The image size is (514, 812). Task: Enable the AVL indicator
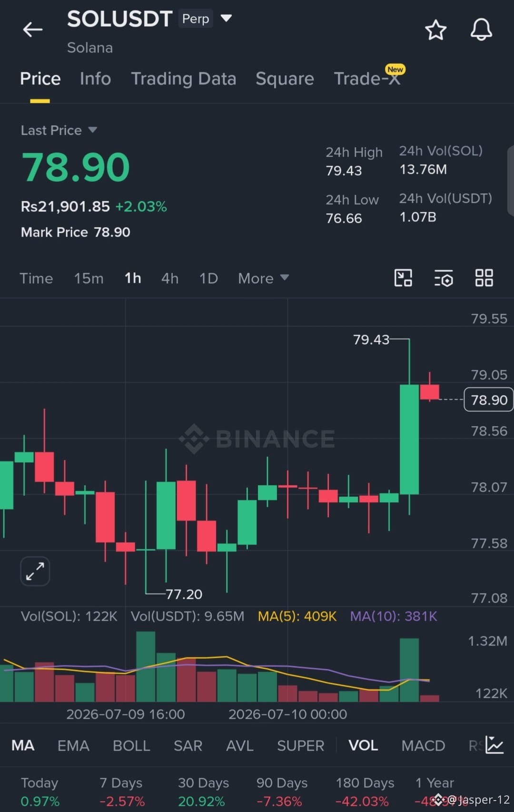click(240, 745)
